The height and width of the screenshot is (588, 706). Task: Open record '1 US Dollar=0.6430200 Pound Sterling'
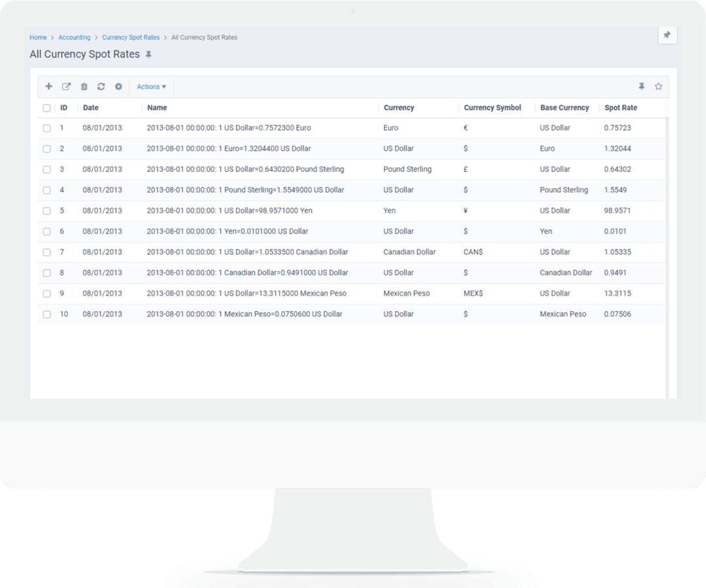(245, 169)
